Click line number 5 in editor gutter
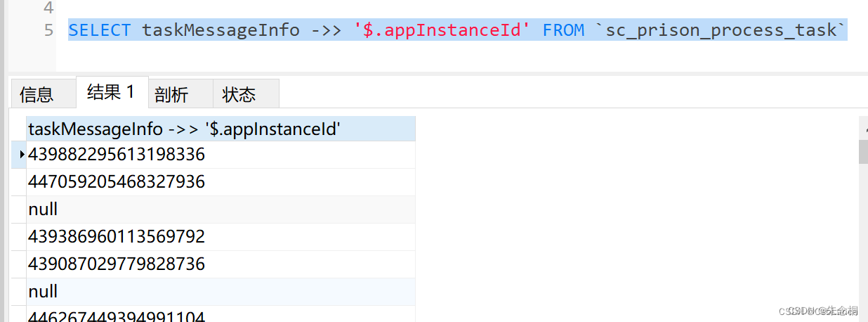This screenshot has width=868, height=322. click(48, 30)
